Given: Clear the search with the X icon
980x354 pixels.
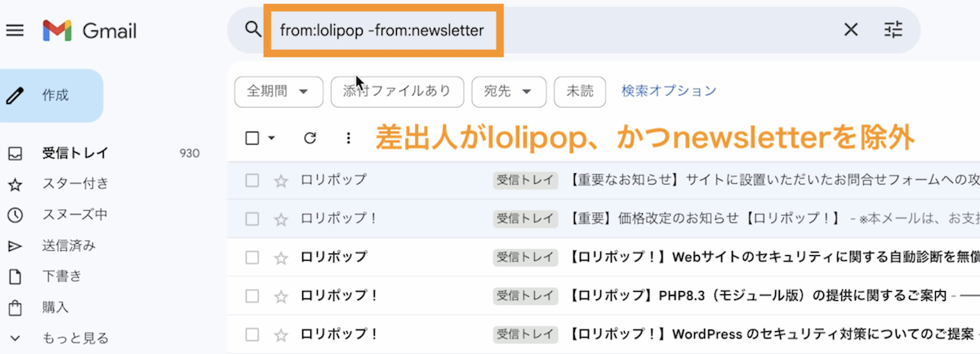Looking at the screenshot, I should coord(850,30).
